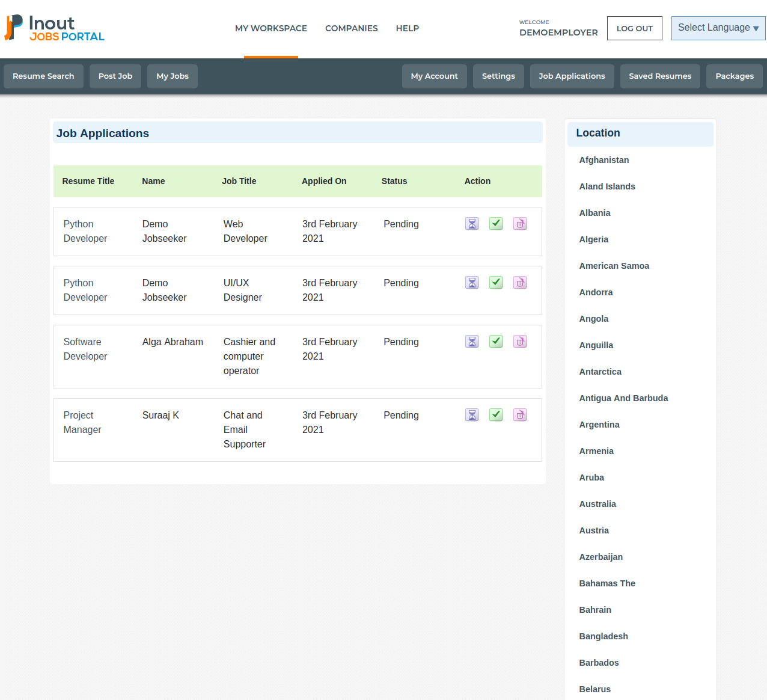Approve Suraaj K's Chat and Email Supporter application
The height and width of the screenshot is (700, 767).
point(495,414)
